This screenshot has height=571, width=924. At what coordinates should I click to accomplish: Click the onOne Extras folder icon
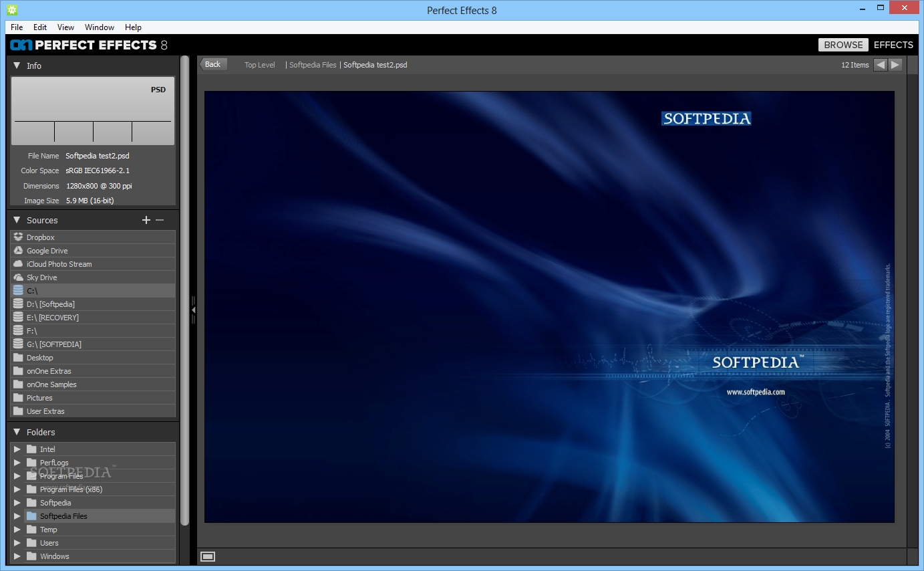[18, 371]
